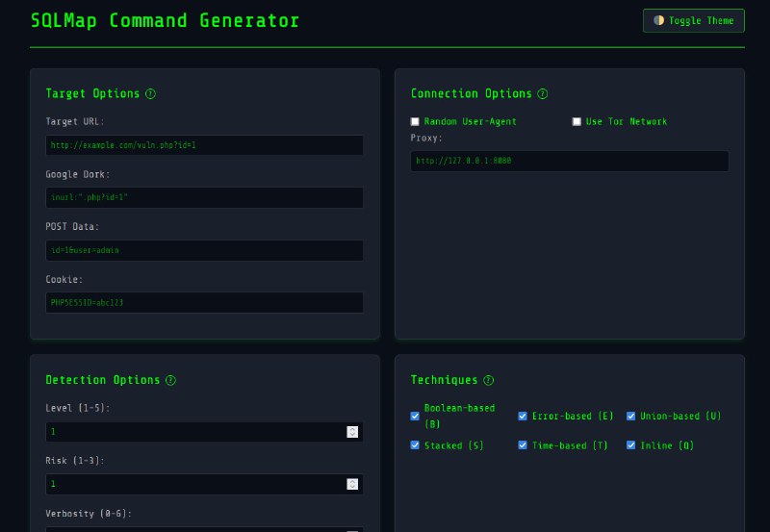Click the Verbosity (0-6) label
770x532 pixels.
89,514
